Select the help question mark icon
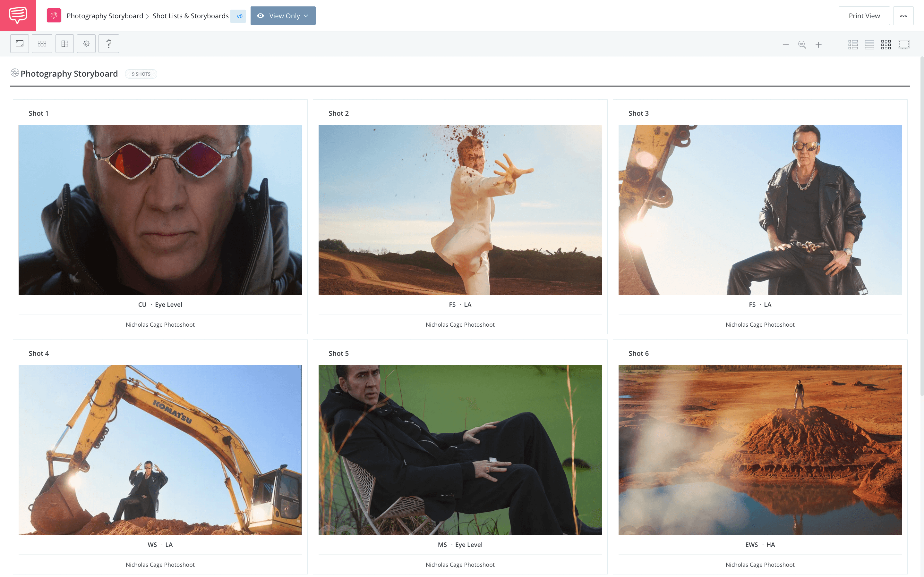Viewport: 924px width, 577px height. click(x=109, y=43)
